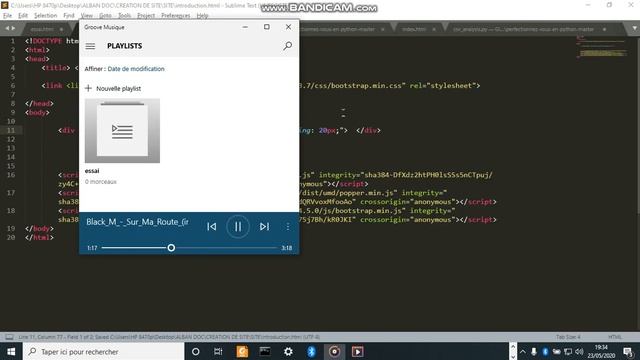This screenshot has height=360, width=640.
Task: Click the microphone tray icon
Action: point(533,351)
